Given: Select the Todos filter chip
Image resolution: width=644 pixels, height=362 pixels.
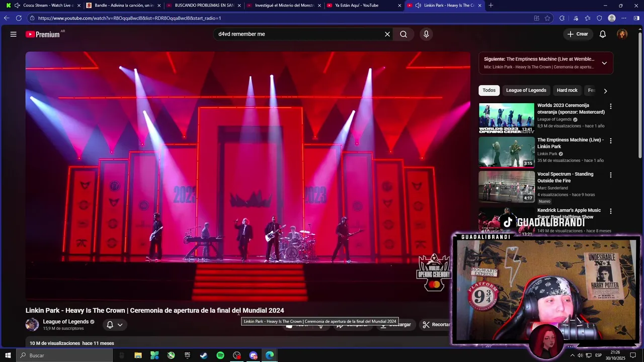Looking at the screenshot, I should [489, 90].
